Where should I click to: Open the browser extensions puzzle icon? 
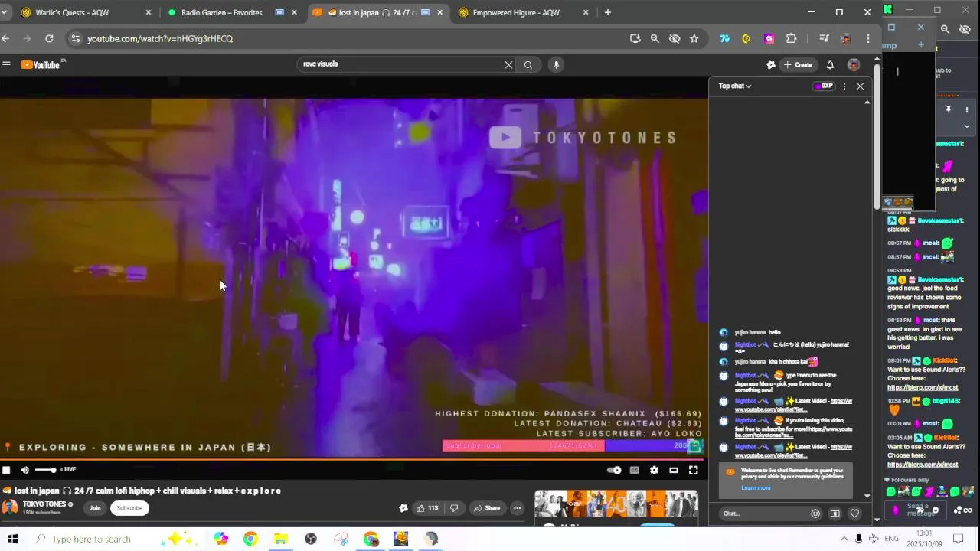(791, 38)
